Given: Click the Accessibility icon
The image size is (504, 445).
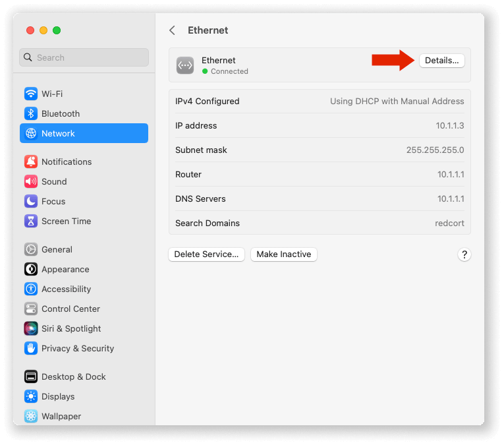Looking at the screenshot, I should point(31,289).
